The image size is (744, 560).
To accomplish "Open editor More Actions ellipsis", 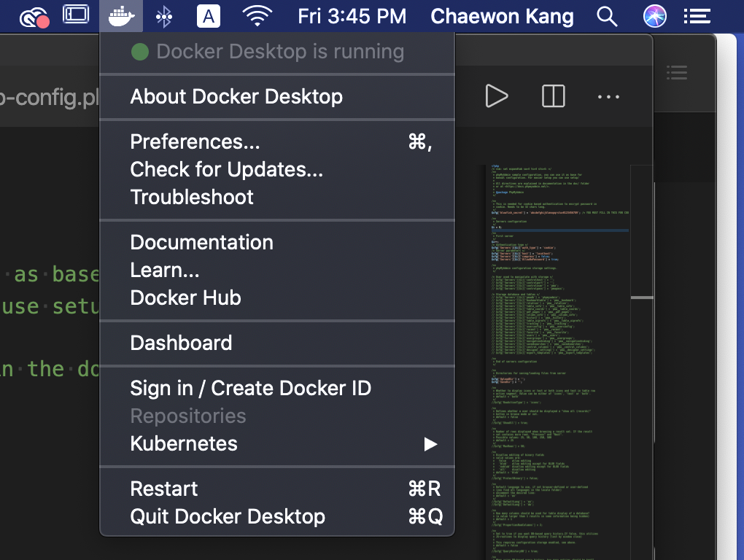I will (609, 97).
